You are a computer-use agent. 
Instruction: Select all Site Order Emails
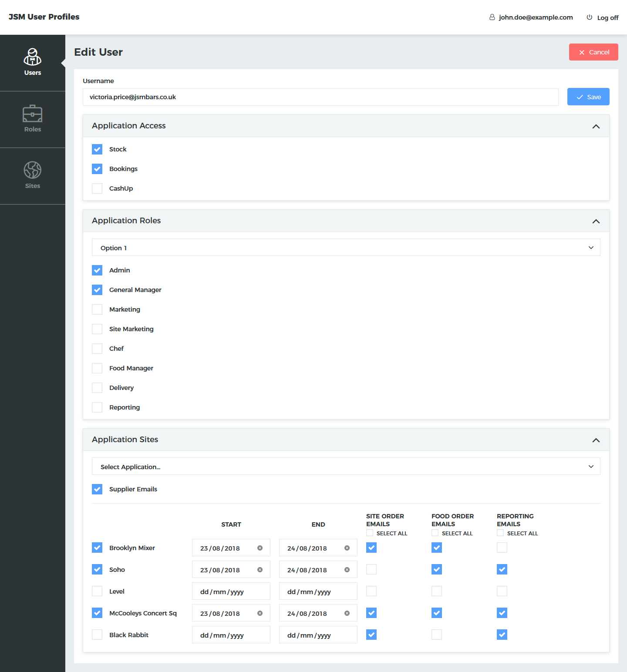tap(370, 533)
